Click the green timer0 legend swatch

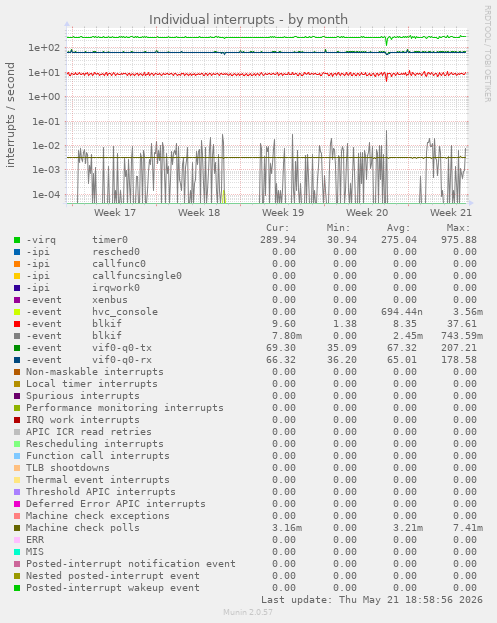click(17, 240)
